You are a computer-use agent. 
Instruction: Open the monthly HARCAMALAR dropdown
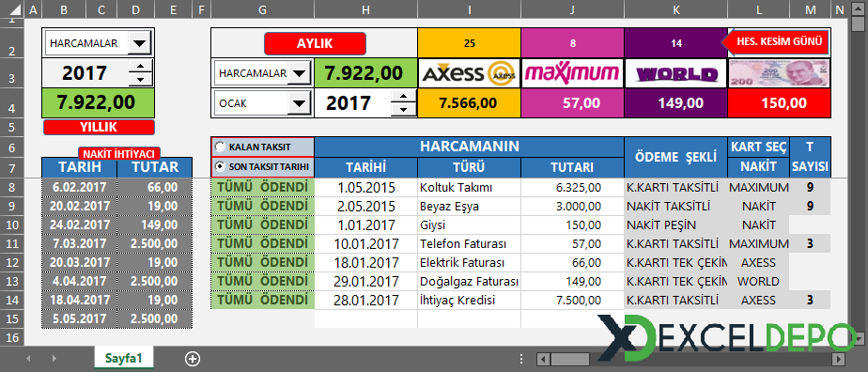(300, 73)
